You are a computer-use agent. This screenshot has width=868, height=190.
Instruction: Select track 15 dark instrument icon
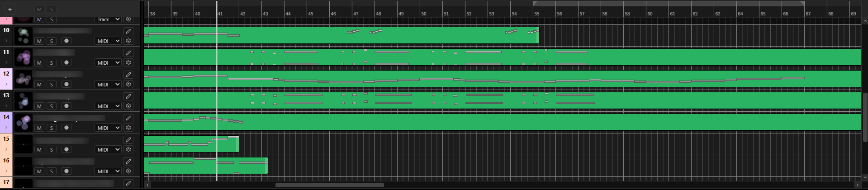23,144
